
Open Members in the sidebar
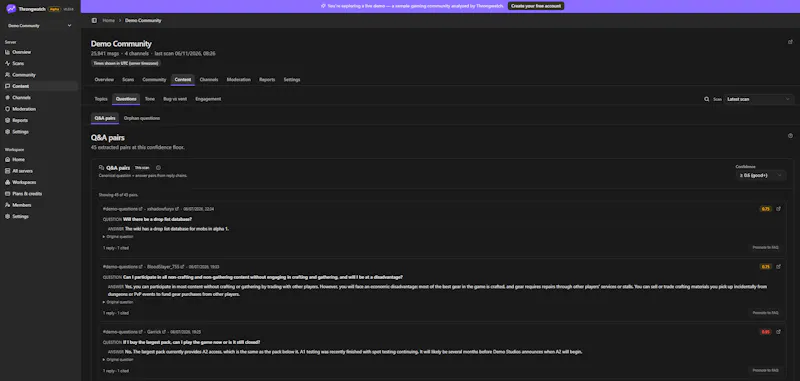click(x=22, y=205)
